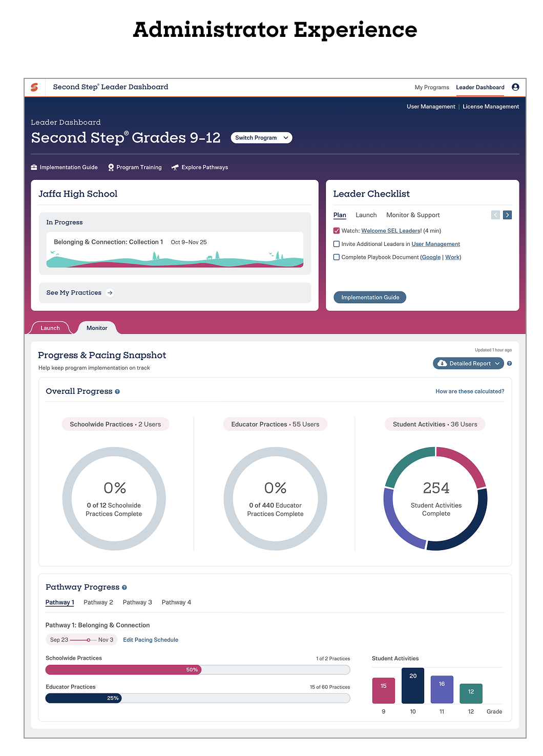Open the Explore Pathways link

204,167
